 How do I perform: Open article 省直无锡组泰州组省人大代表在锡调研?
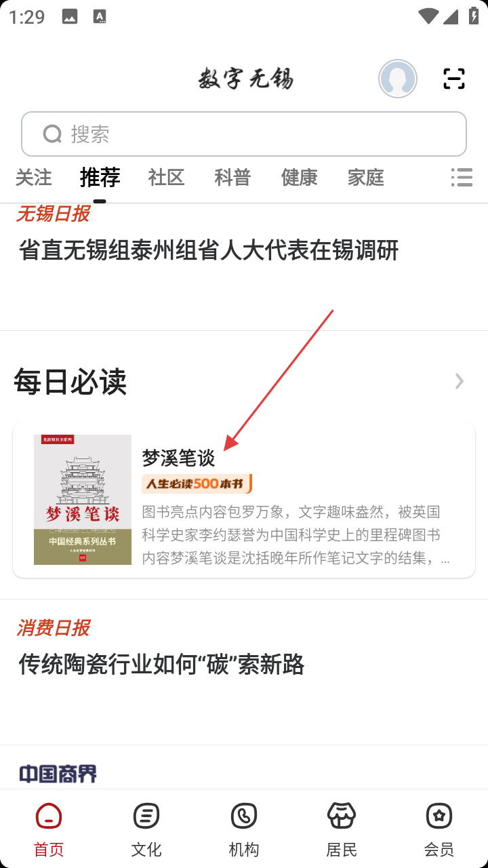209,250
